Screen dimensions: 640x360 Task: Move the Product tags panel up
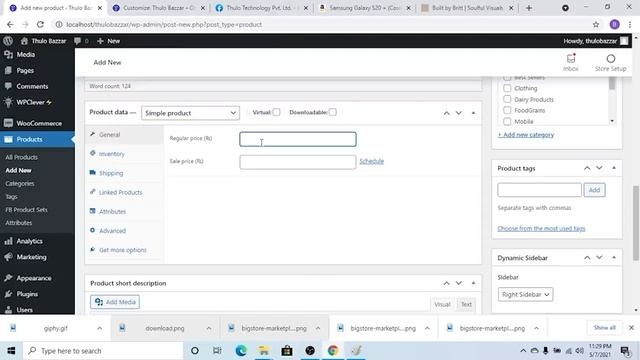click(587, 168)
